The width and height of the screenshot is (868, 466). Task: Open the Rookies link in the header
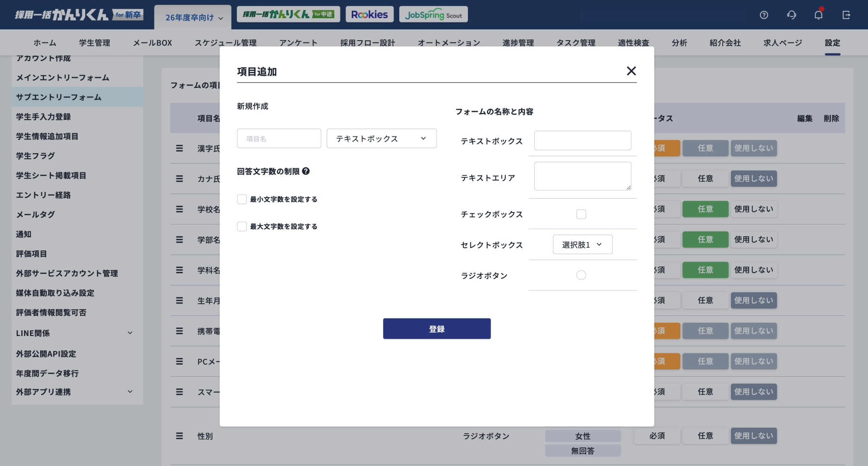pyautogui.click(x=369, y=14)
